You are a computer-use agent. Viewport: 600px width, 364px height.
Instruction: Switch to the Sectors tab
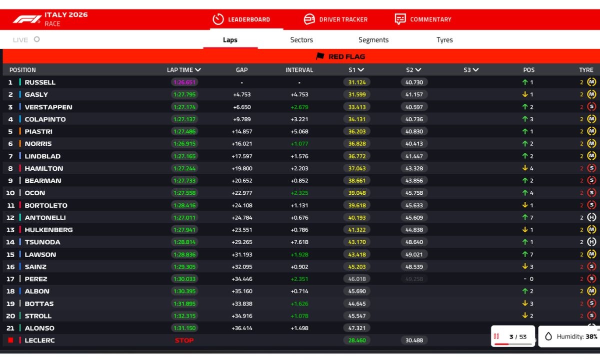tap(301, 40)
